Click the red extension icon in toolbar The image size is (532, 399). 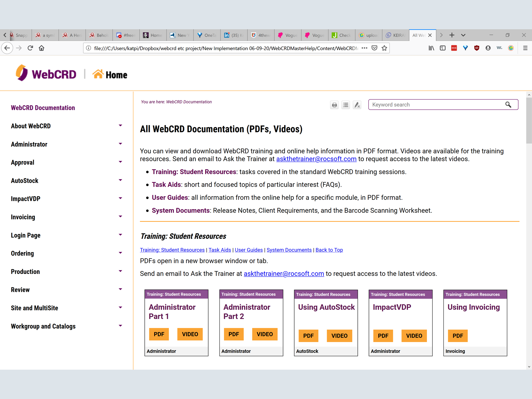point(454,48)
